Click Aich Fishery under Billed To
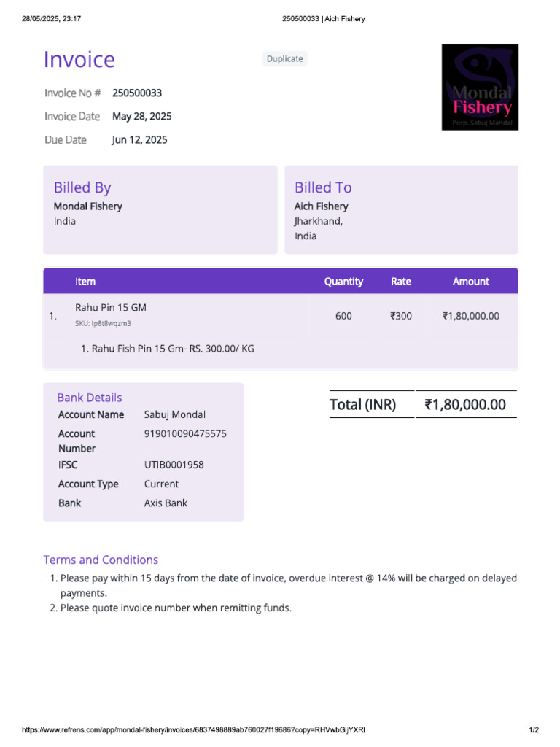This screenshot has height=747, width=560. [322, 206]
